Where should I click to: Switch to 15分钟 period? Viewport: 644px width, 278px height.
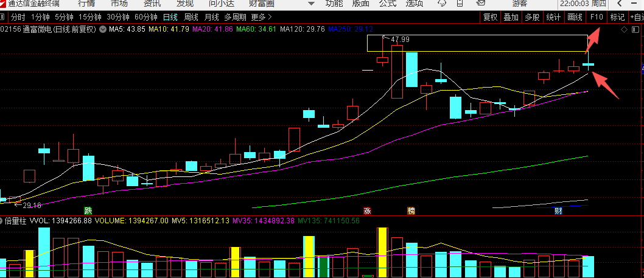(89, 17)
